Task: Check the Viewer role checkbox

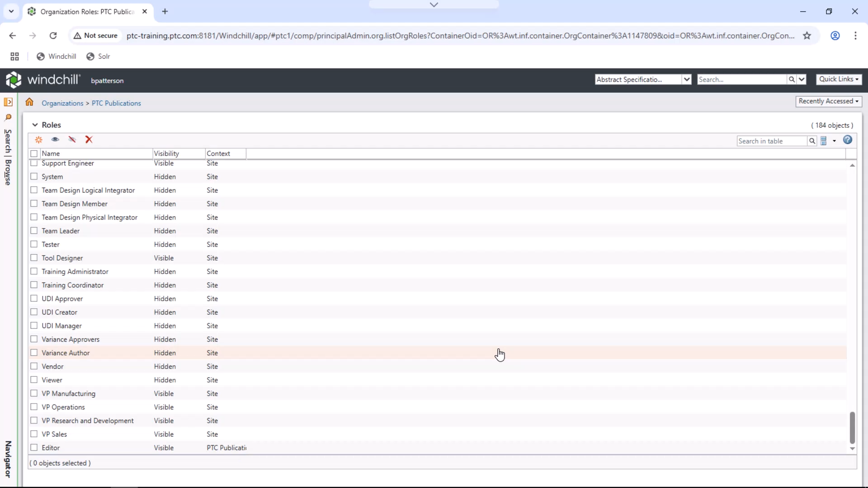Action: point(34,380)
